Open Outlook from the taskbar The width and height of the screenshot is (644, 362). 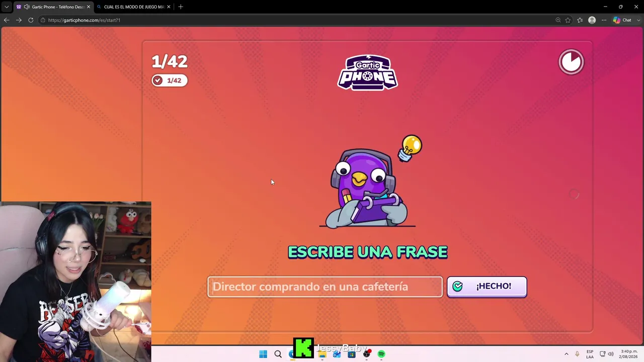point(337,354)
